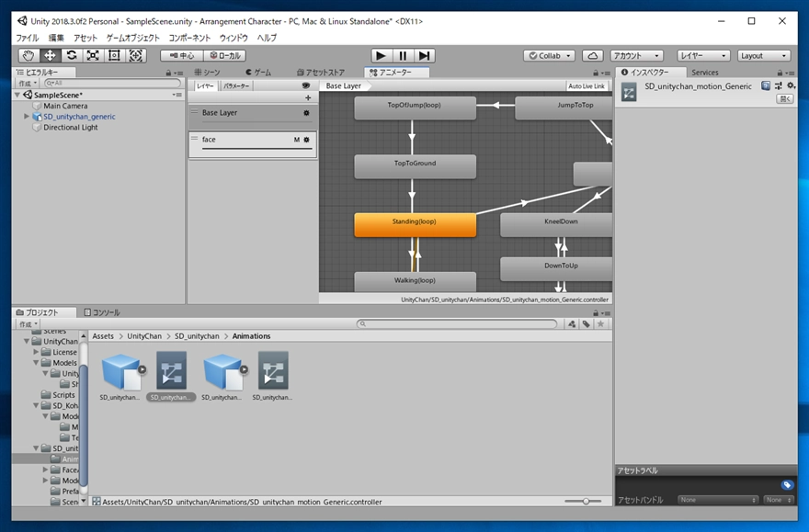Select the combined Transform tool
The height and width of the screenshot is (532, 809).
(x=136, y=56)
